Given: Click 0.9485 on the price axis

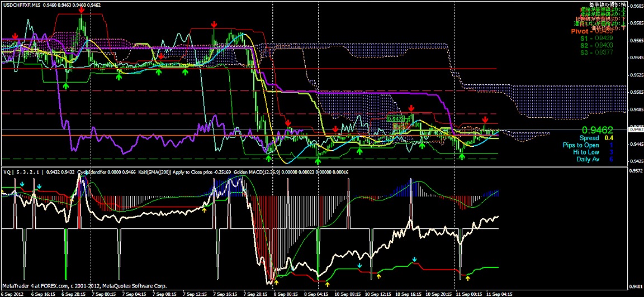Looking at the screenshot, I should click(x=636, y=109).
